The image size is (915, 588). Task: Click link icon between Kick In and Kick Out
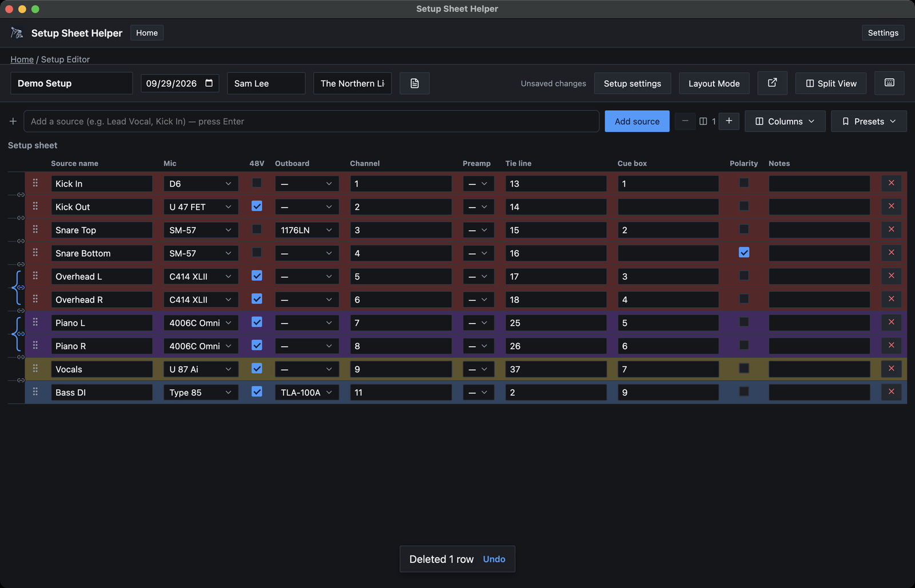(x=21, y=195)
